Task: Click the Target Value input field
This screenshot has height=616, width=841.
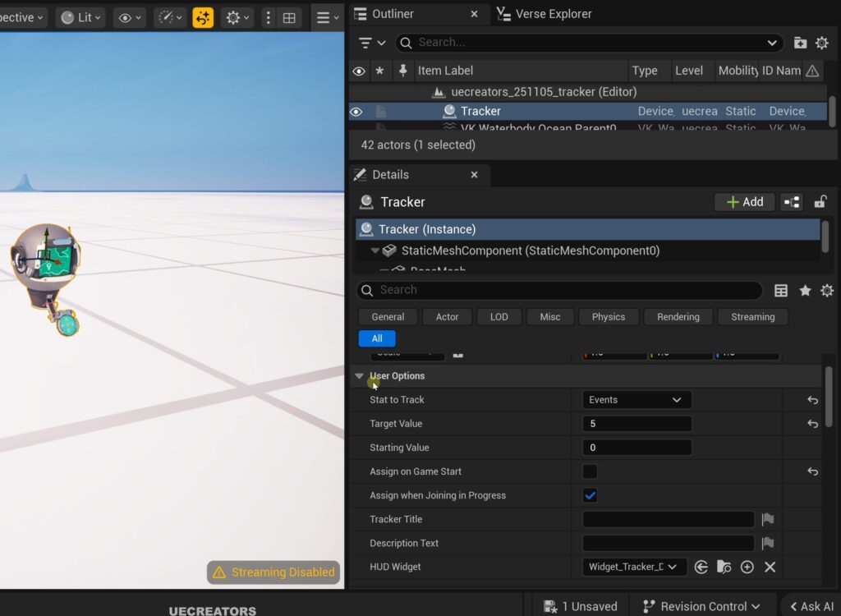Action: point(636,424)
